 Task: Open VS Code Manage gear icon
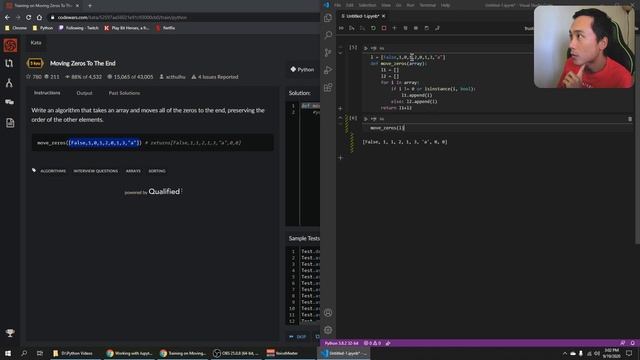click(328, 330)
